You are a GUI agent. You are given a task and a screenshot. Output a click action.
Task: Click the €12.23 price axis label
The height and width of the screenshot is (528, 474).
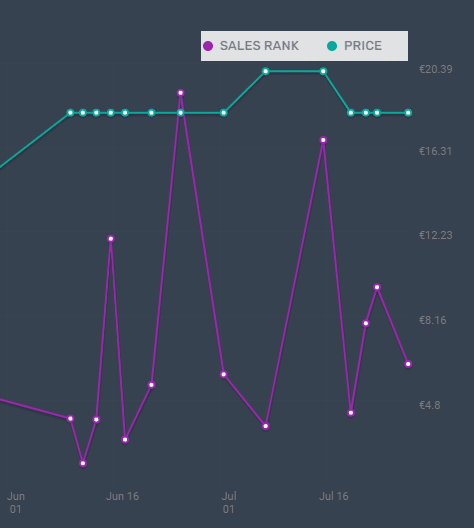coord(436,235)
